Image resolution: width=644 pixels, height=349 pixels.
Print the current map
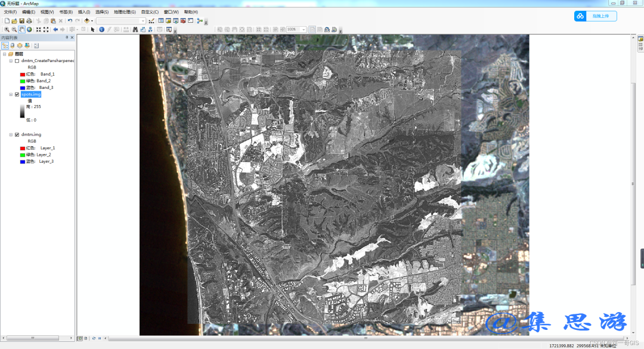click(x=29, y=20)
